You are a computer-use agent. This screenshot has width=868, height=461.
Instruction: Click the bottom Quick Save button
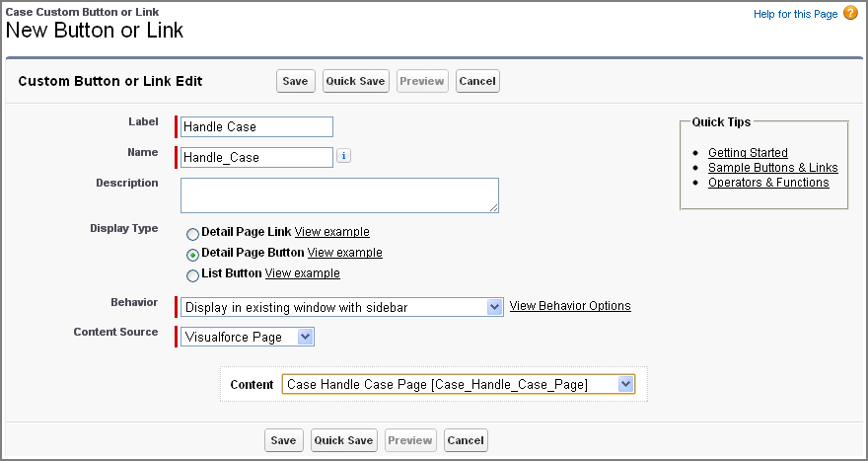coord(344,440)
